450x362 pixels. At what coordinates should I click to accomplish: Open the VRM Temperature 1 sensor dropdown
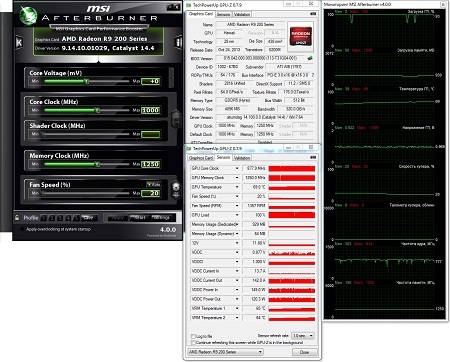click(237, 308)
